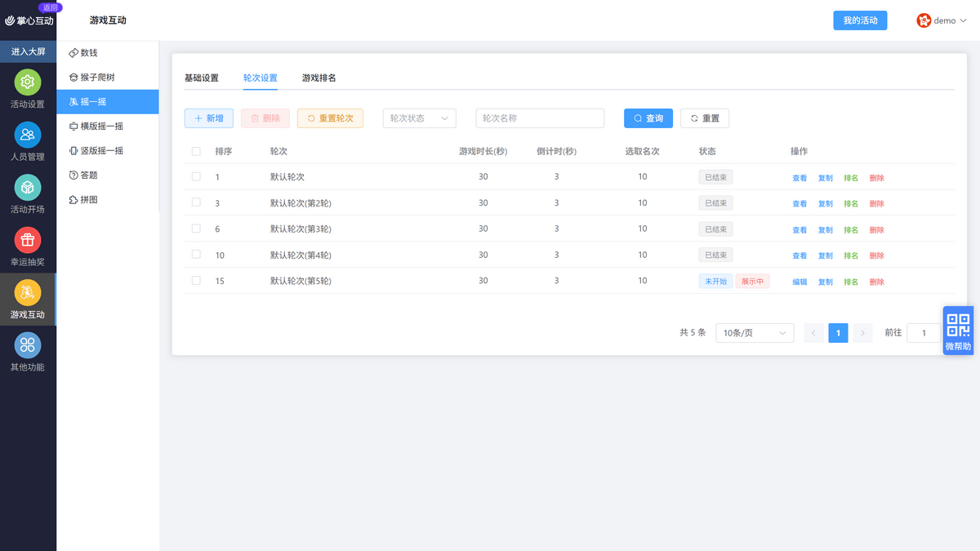The image size is (980, 551).
Task: Click 排名 for 默认轮次(第5轮)
Action: pos(851,282)
